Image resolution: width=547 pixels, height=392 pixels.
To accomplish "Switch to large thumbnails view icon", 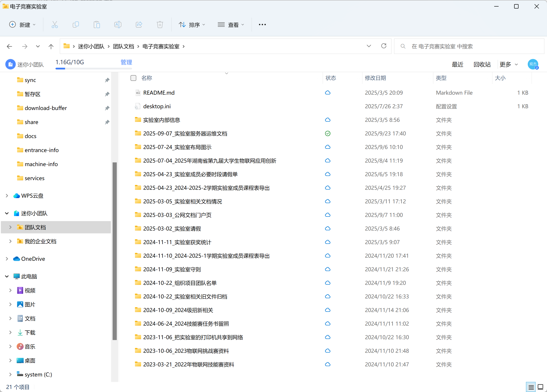I will (x=540, y=387).
